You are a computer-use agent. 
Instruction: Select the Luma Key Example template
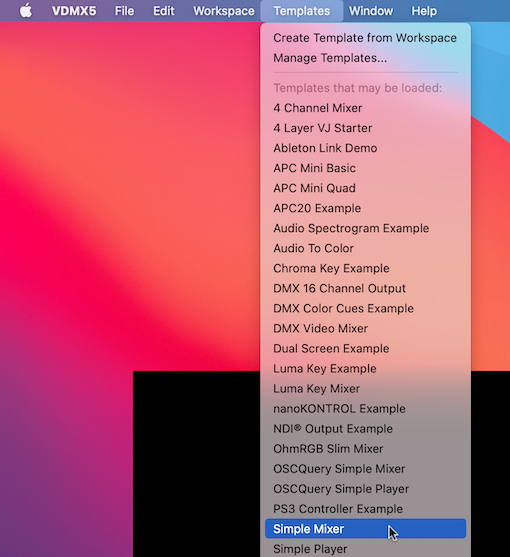point(365,368)
